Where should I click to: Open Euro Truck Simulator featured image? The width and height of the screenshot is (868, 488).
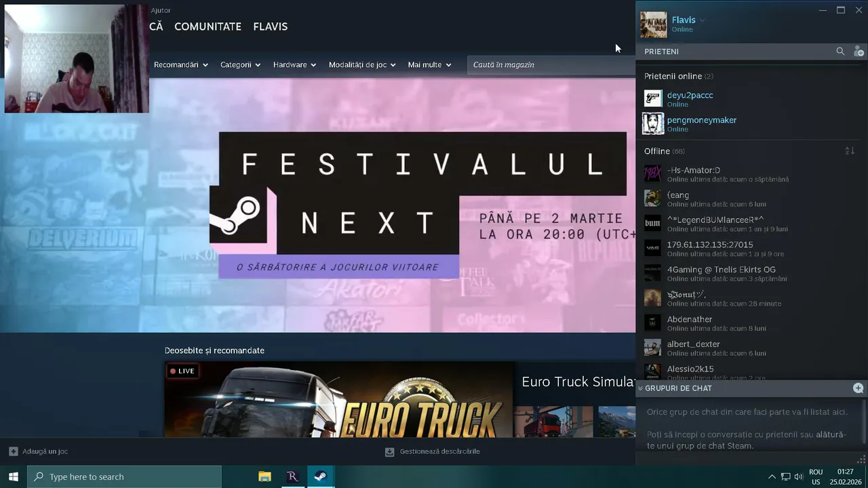339,400
